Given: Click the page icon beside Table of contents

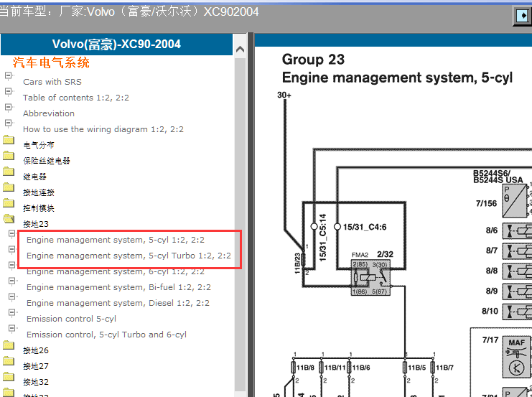Looking at the screenshot, I should pyautogui.click(x=9, y=91).
